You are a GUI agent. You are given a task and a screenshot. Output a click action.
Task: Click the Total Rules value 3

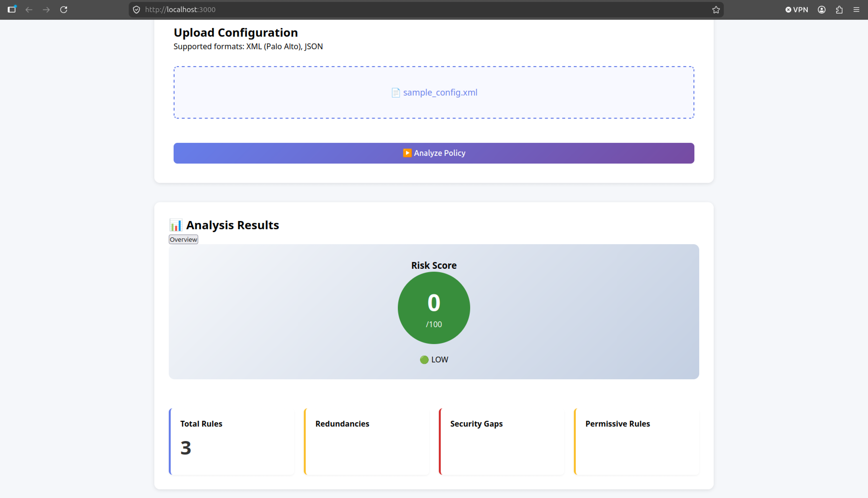(186, 448)
